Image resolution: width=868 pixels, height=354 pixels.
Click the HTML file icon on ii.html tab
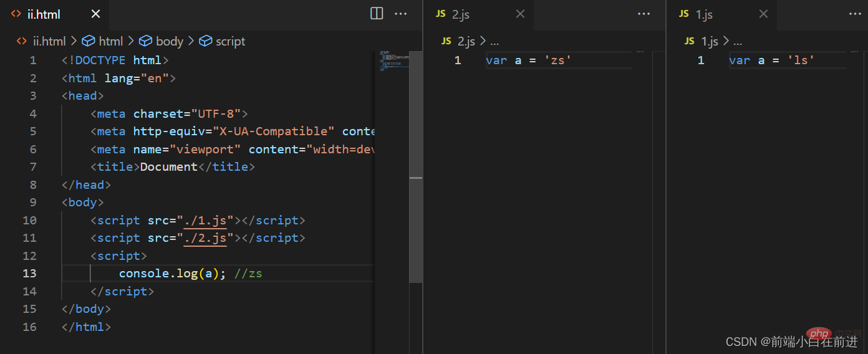point(16,14)
